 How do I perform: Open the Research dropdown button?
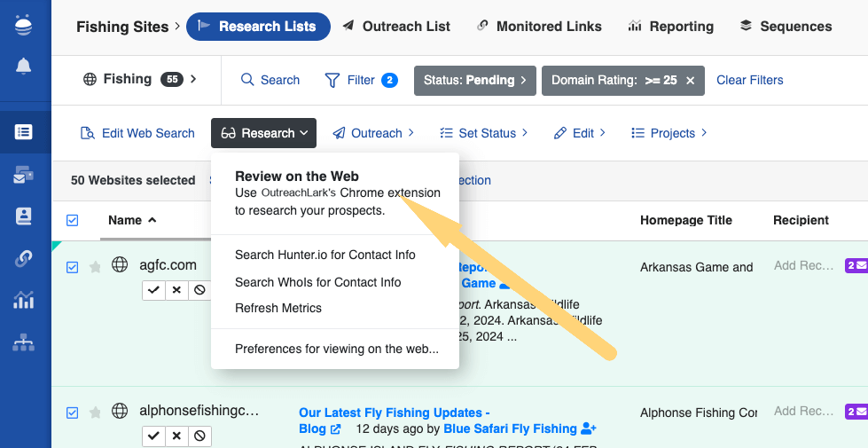[263, 133]
